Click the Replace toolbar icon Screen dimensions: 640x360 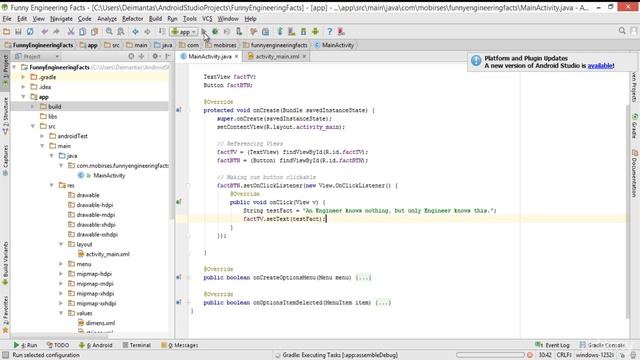tap(121, 31)
